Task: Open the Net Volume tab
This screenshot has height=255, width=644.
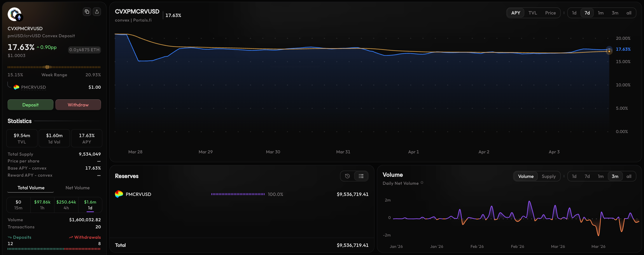Action: pyautogui.click(x=78, y=188)
